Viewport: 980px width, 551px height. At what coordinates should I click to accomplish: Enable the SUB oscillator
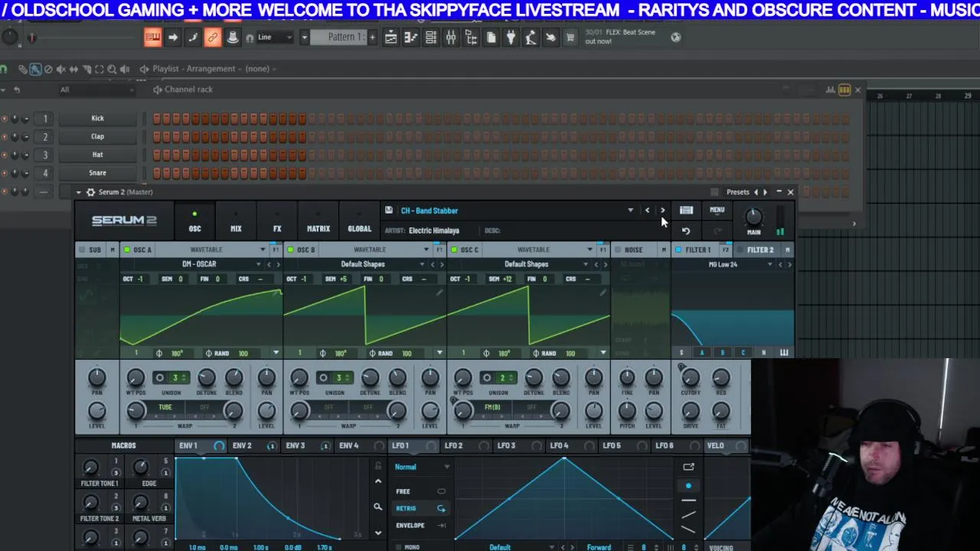click(81, 249)
